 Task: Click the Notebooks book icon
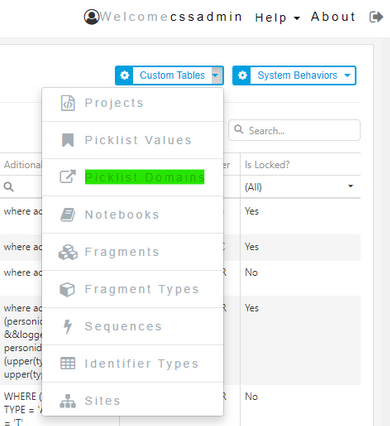click(68, 215)
